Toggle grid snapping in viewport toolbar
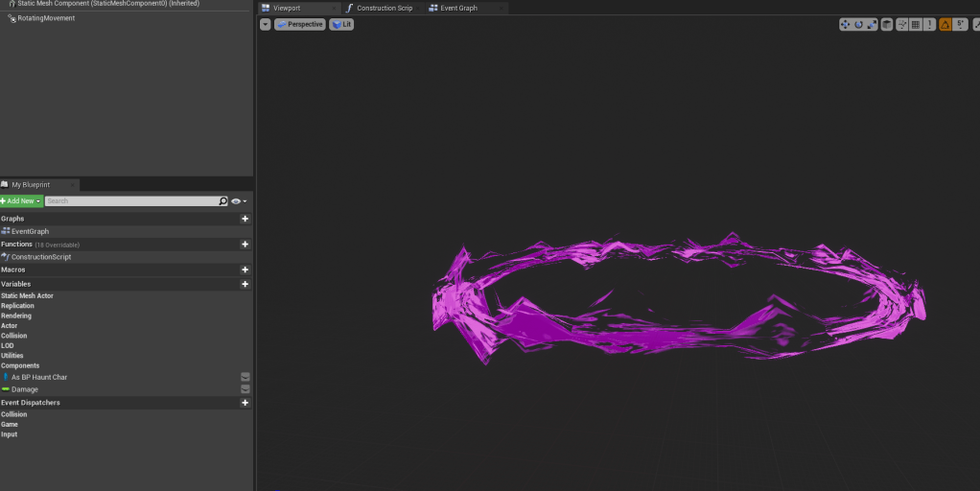 click(x=917, y=25)
